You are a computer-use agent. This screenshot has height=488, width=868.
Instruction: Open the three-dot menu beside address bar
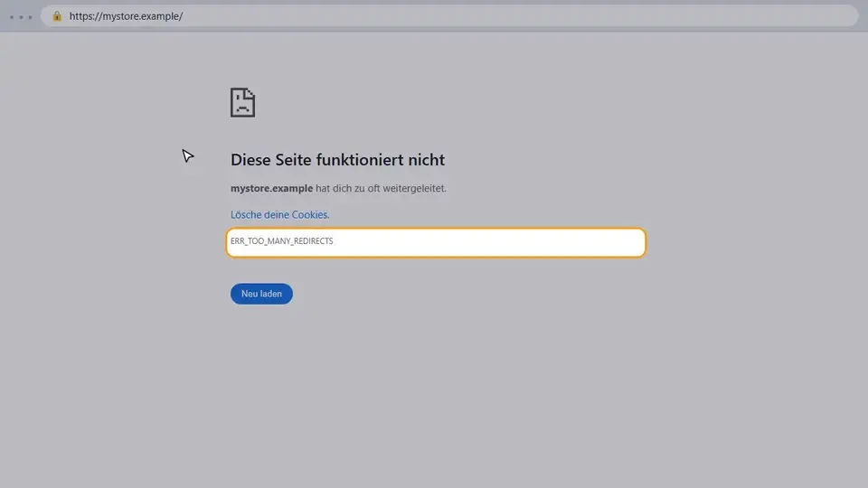[21, 17]
